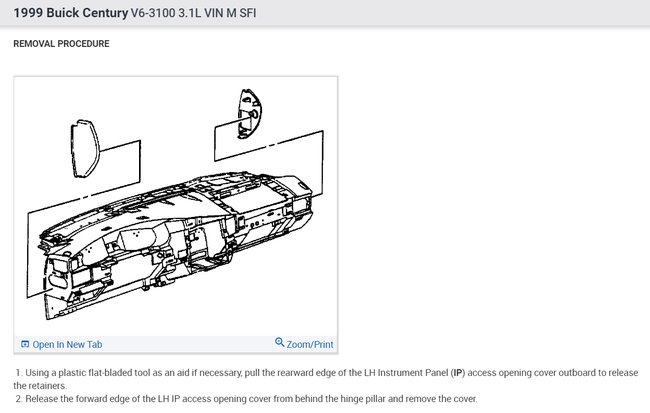Click the Open In New Tab link
This screenshot has height=413, width=650.
click(x=67, y=345)
